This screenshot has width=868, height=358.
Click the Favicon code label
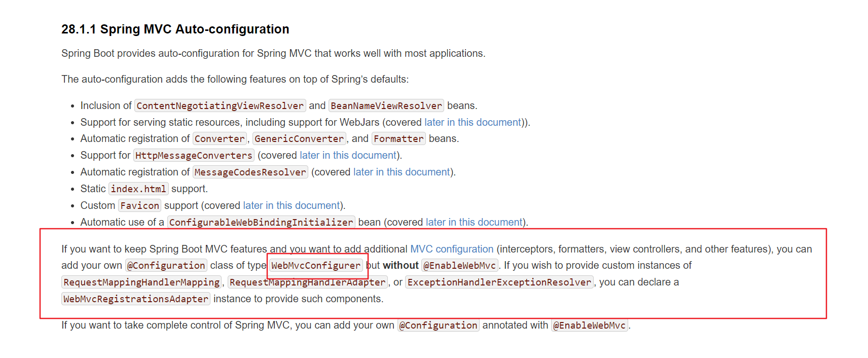point(139,205)
